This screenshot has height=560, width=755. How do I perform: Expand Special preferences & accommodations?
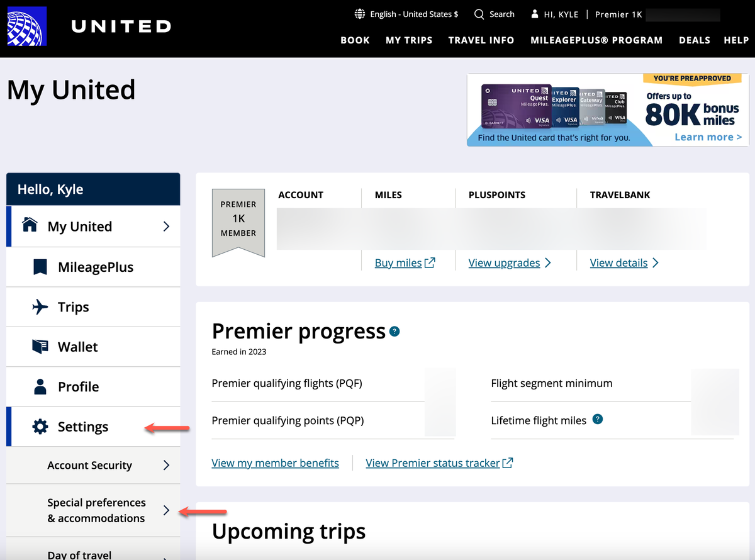[96, 510]
